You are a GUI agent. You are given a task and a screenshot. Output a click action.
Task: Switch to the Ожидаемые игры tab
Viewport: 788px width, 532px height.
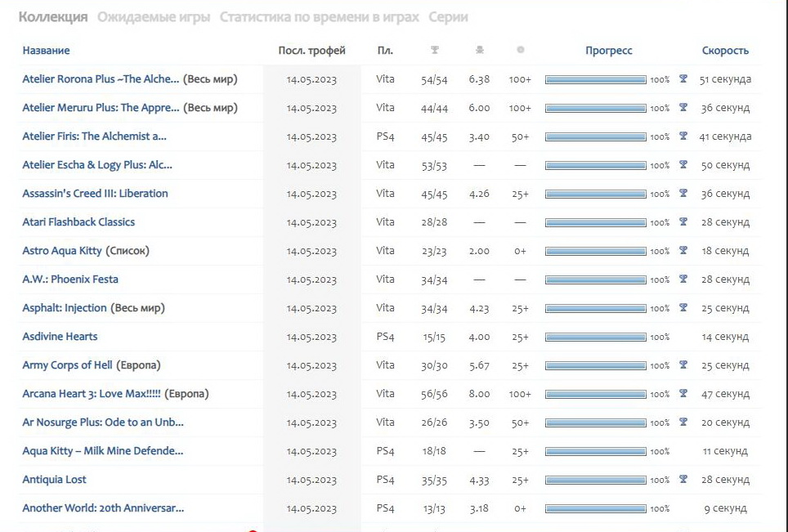(x=154, y=17)
